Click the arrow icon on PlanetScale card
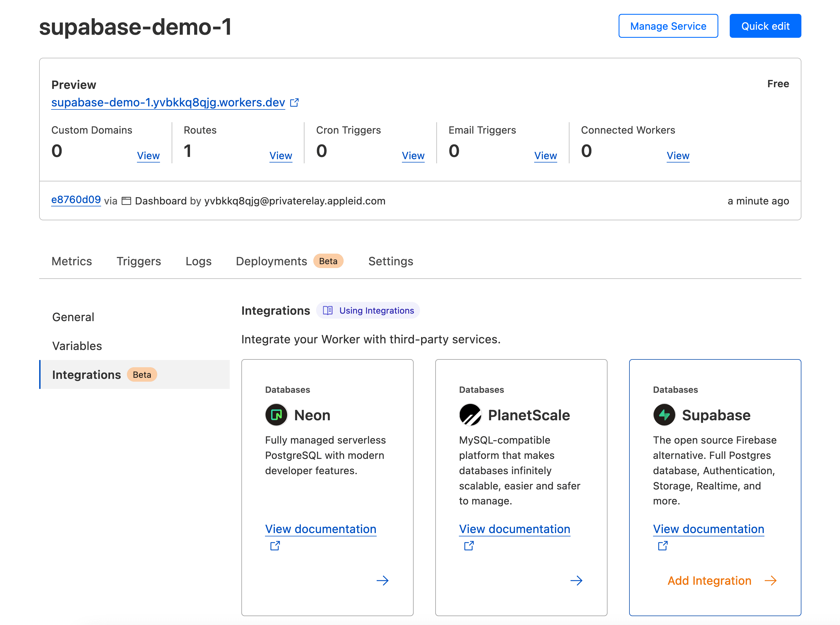 coord(576,580)
